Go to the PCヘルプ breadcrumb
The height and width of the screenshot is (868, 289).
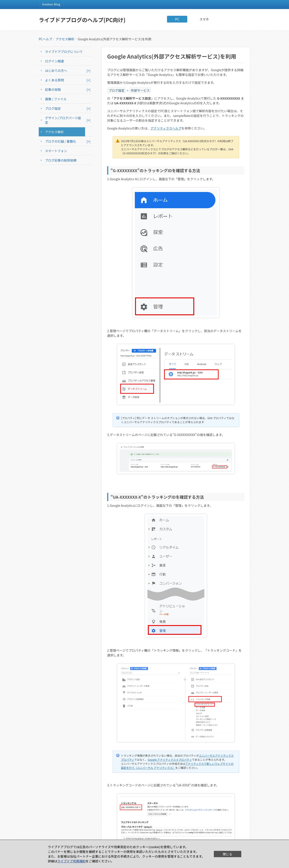pyautogui.click(x=45, y=39)
